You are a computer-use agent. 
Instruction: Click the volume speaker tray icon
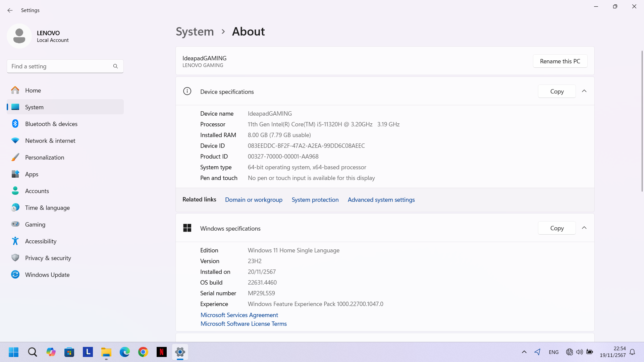[579, 352]
